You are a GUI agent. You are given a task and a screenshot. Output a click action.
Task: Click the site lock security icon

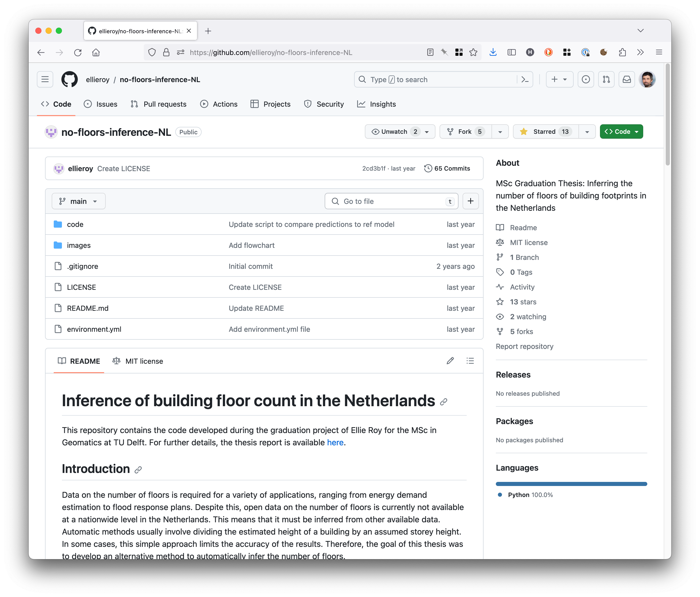tap(166, 52)
